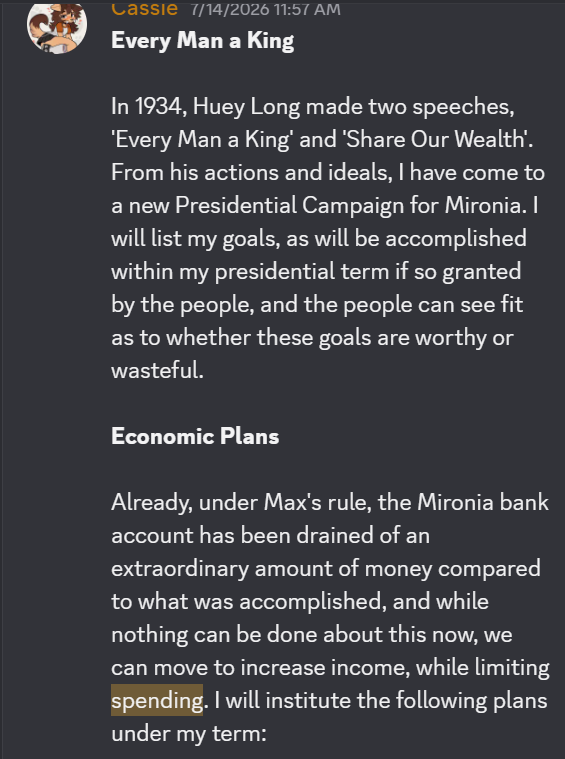Image resolution: width=565 pixels, height=759 pixels.
Task: Click the orange username Cassie
Action: click(144, 8)
